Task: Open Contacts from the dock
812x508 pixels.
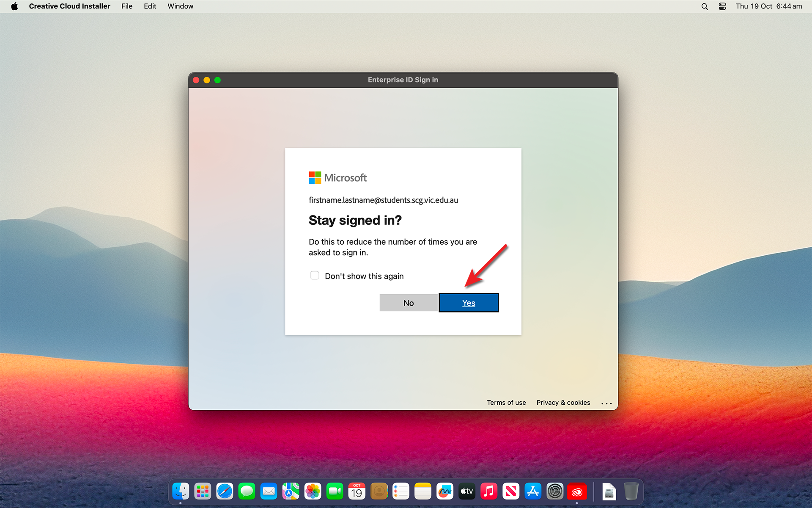Action: [x=379, y=491]
